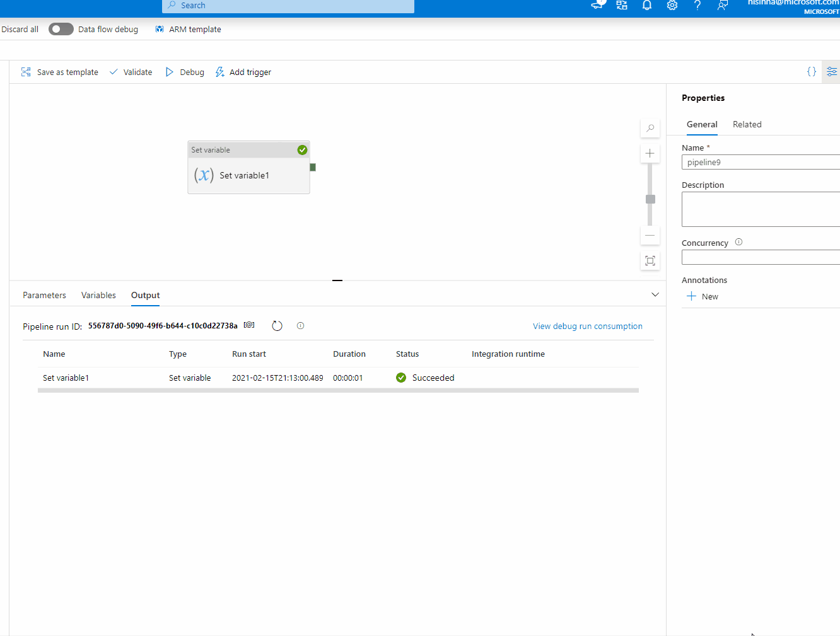Click the nisinha@microsoft.com account label
Viewport: 840px width, 636px height.
click(793, 3)
